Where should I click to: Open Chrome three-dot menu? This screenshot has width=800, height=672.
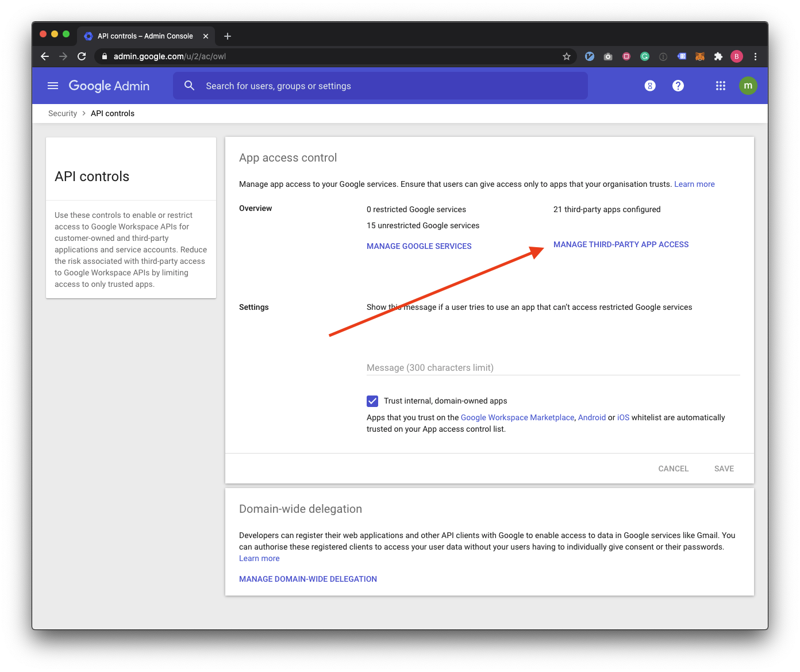coord(755,56)
